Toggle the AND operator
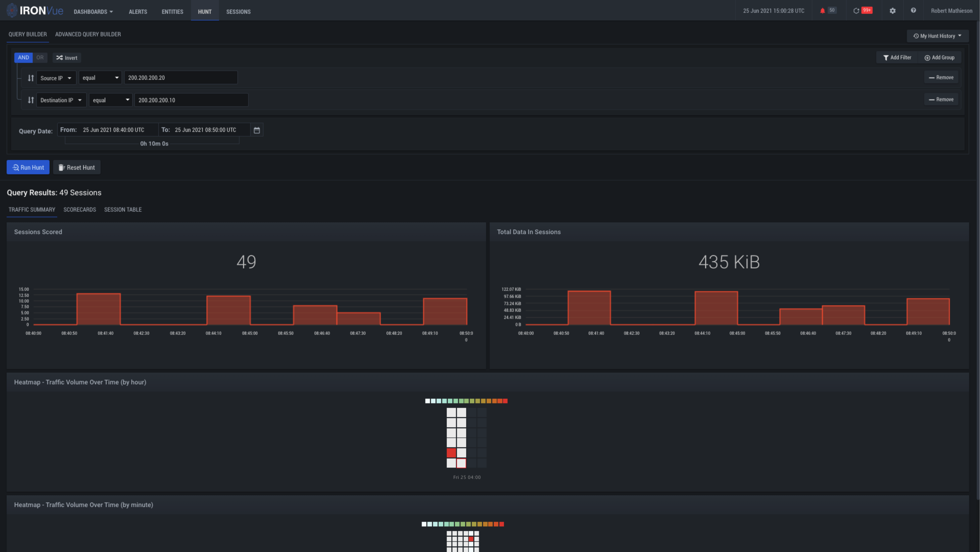 pos(23,58)
